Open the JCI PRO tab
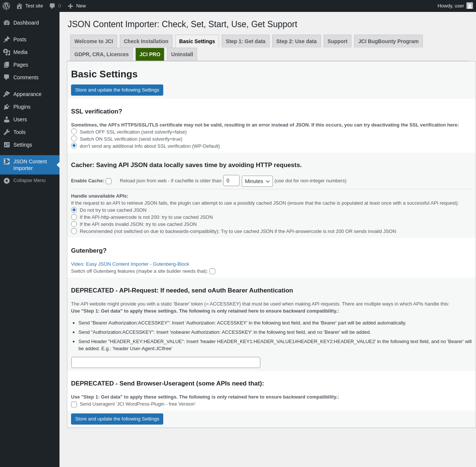Viewport: 476px width, 467px height. coord(150,54)
